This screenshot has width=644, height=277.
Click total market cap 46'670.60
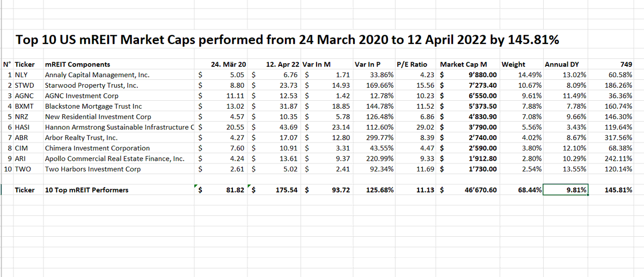[481, 190]
